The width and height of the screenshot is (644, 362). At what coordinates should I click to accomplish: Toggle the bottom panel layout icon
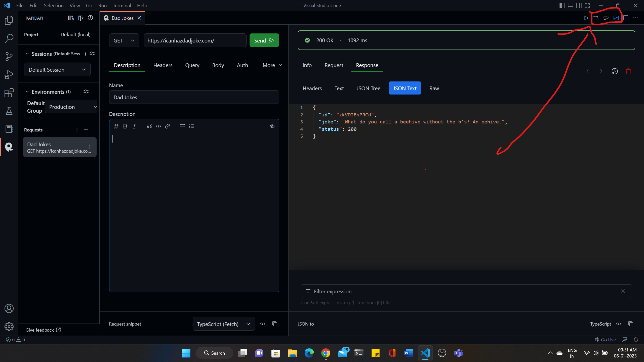click(571, 6)
